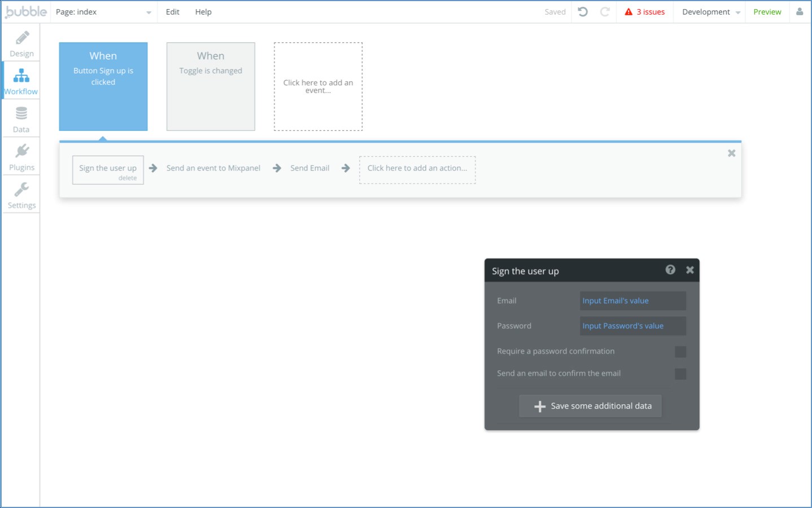This screenshot has height=508, width=812.
Task: Open the Plugins tab plug icon
Action: pos(22,151)
